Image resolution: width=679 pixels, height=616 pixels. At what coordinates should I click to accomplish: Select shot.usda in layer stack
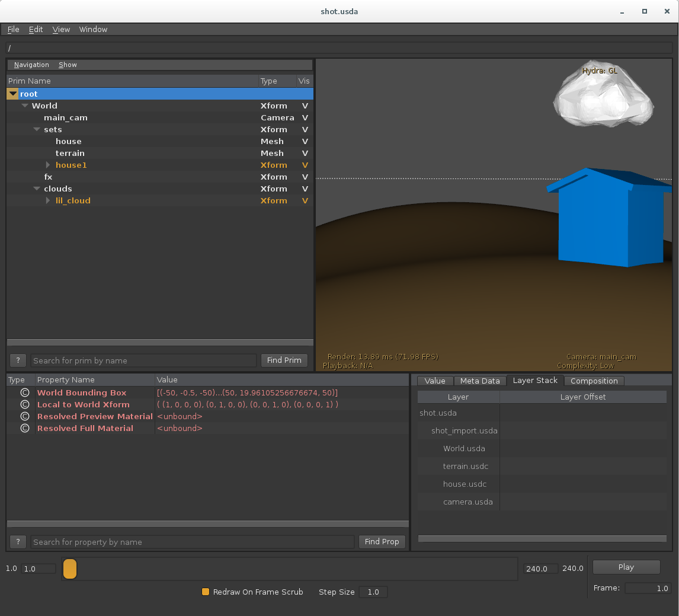[x=438, y=413]
